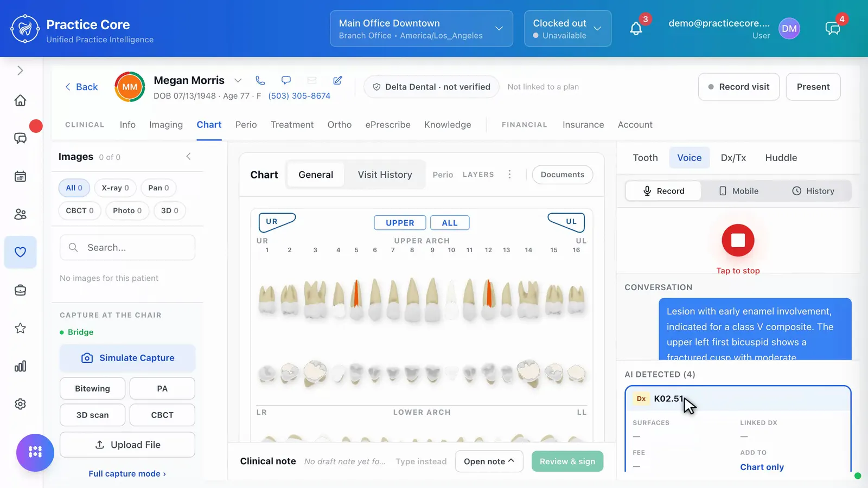Click the notifications bell icon
The height and width of the screenshot is (488, 868).
pyautogui.click(x=636, y=29)
